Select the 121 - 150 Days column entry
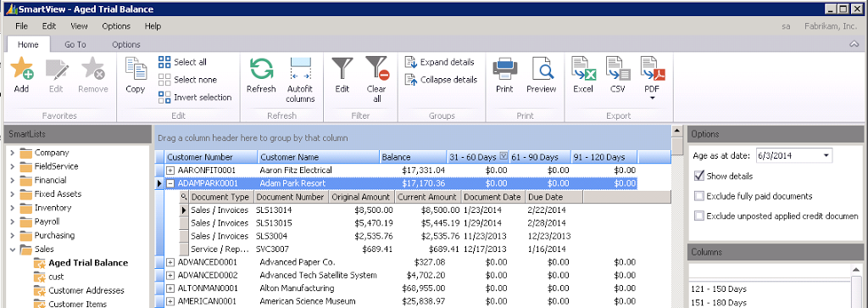 pos(719,289)
